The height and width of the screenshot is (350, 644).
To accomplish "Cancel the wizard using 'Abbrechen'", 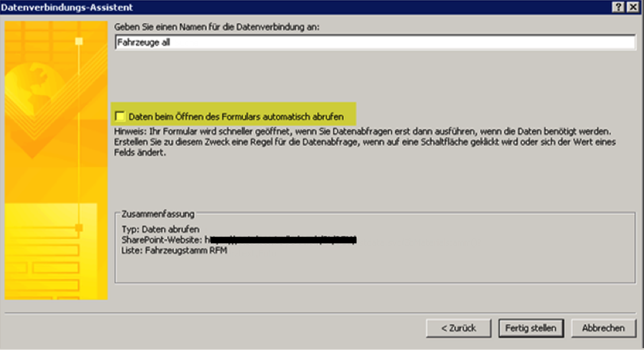I will pos(603,328).
